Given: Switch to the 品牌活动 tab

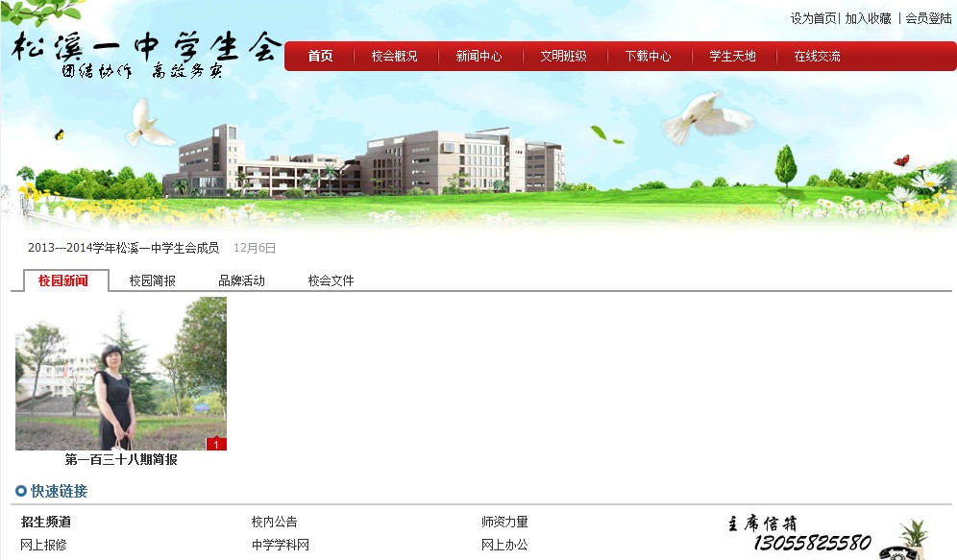Looking at the screenshot, I should point(241,281).
